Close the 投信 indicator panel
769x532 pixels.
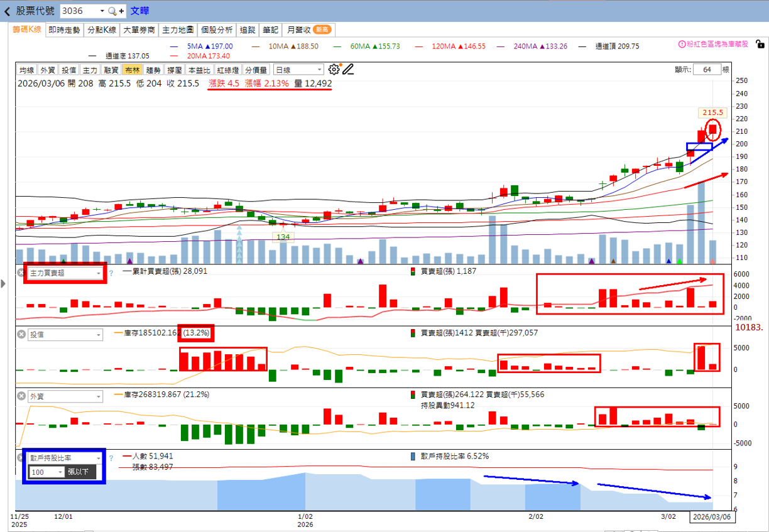click(x=21, y=335)
